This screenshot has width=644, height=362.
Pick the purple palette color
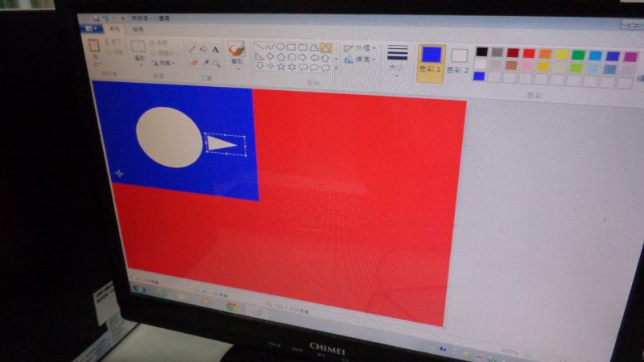point(630,56)
